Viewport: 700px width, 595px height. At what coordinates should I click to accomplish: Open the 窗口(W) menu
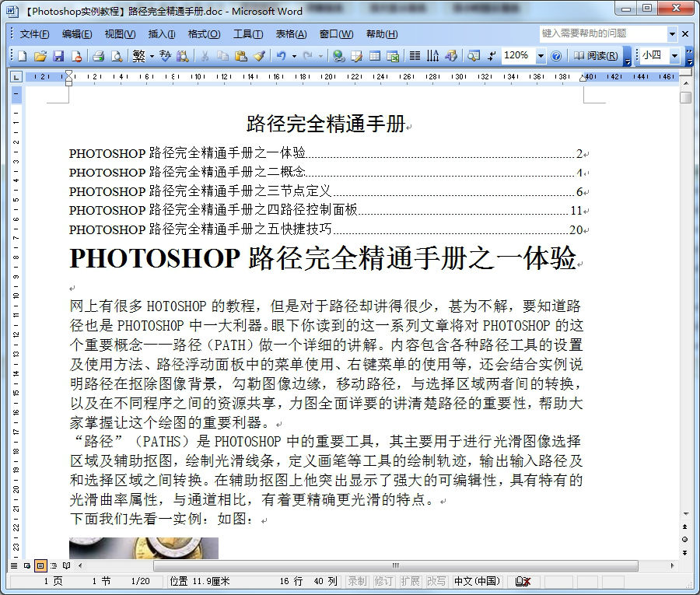click(x=336, y=34)
